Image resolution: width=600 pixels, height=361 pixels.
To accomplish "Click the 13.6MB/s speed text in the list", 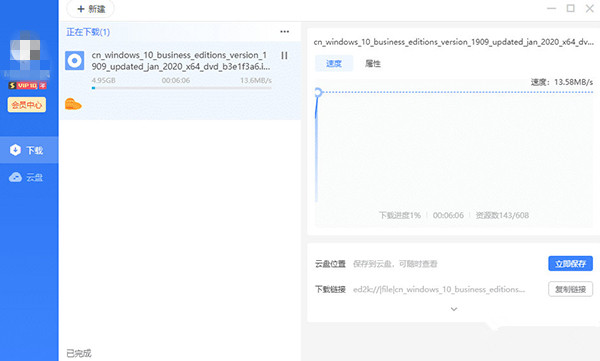I will [256, 80].
